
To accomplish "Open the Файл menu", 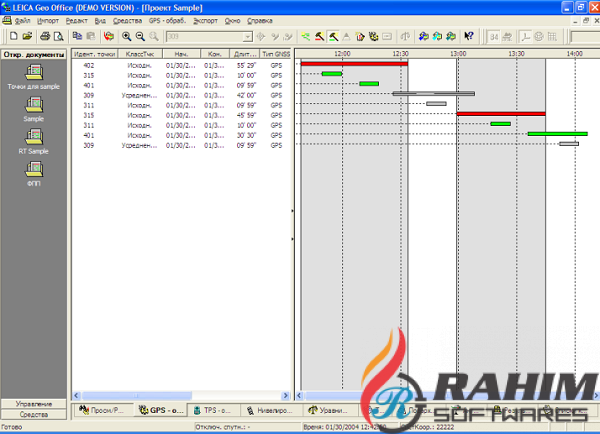I will pyautogui.click(x=22, y=21).
